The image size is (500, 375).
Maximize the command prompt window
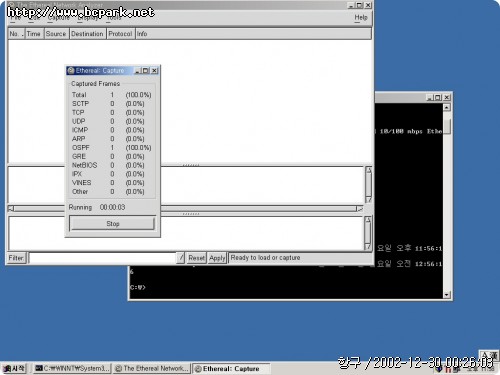coord(438,97)
